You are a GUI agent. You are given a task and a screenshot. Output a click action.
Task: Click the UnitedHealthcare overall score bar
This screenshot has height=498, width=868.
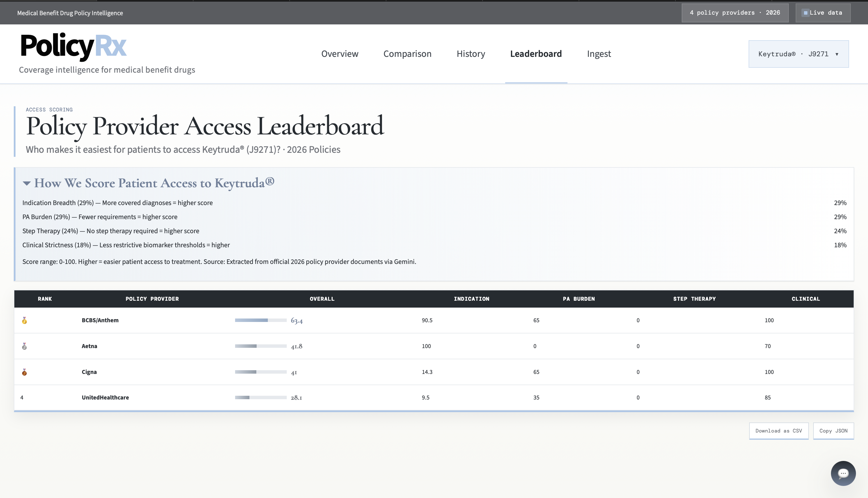tap(260, 397)
